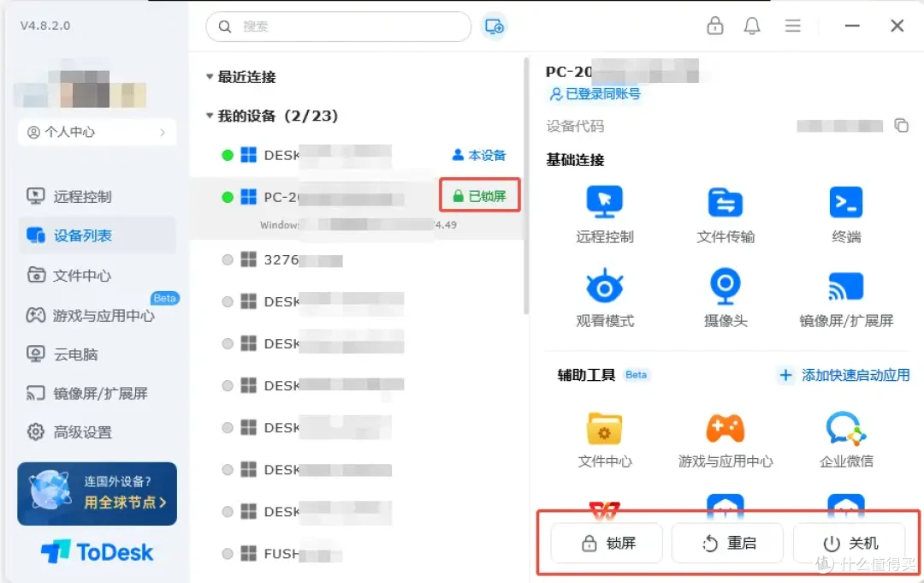Open 个人中心

[98, 132]
